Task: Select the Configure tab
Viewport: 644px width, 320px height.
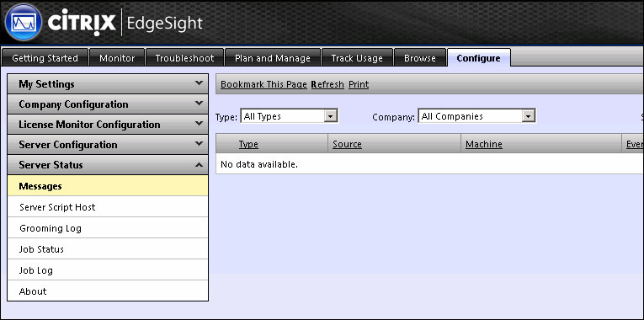Action: 478,58
